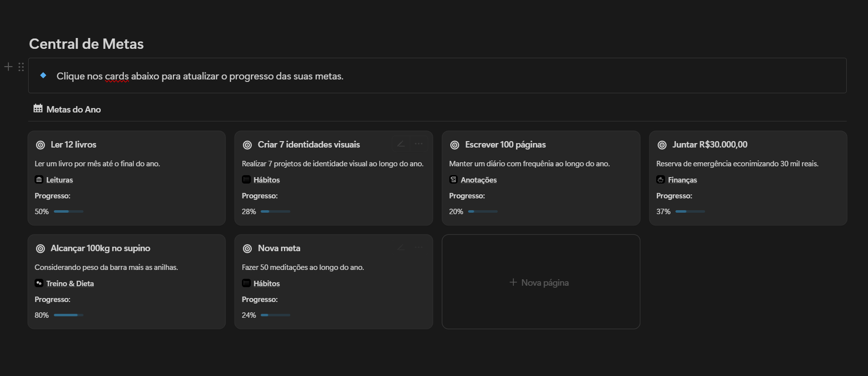This screenshot has width=868, height=376.
Task: Click the target icon on Nova meta card
Action: click(247, 249)
